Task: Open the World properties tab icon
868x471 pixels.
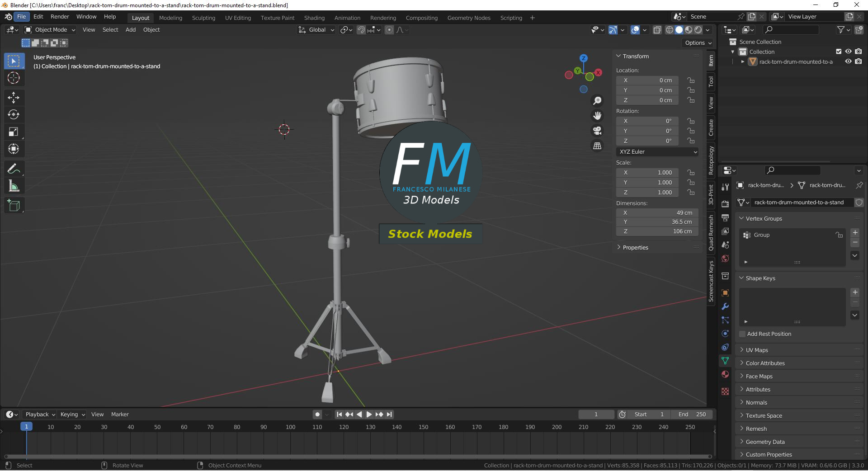Action: (x=725, y=259)
